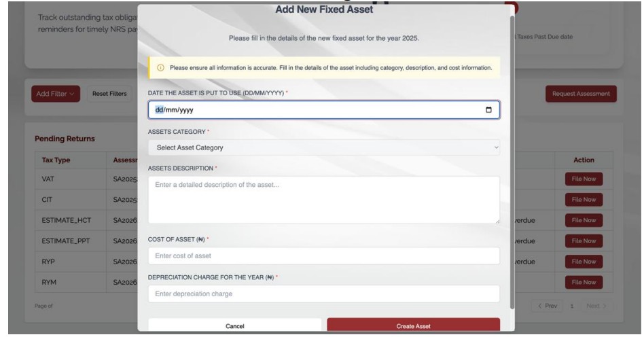644x337 pixels.
Task: Go to previous page with Prev button
Action: coord(547,307)
